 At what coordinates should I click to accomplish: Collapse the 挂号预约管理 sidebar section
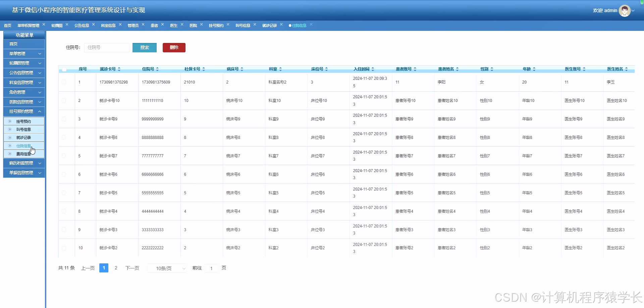(x=24, y=111)
